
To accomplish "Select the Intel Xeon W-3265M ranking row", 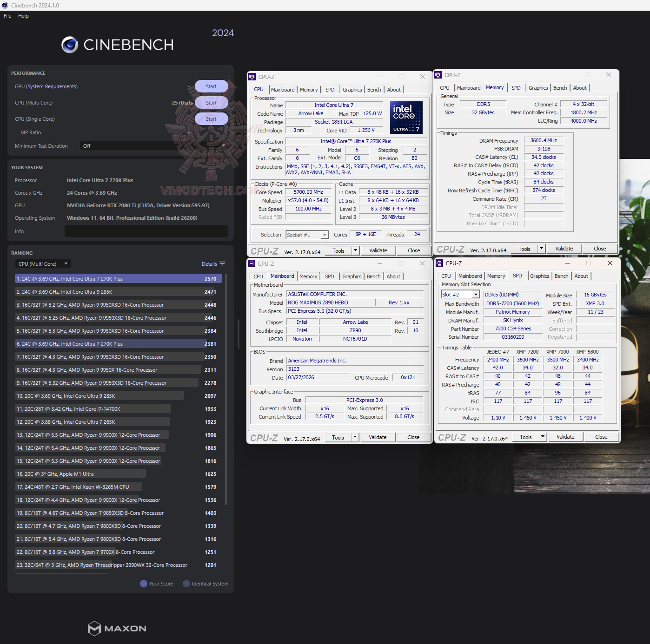I will (119, 487).
